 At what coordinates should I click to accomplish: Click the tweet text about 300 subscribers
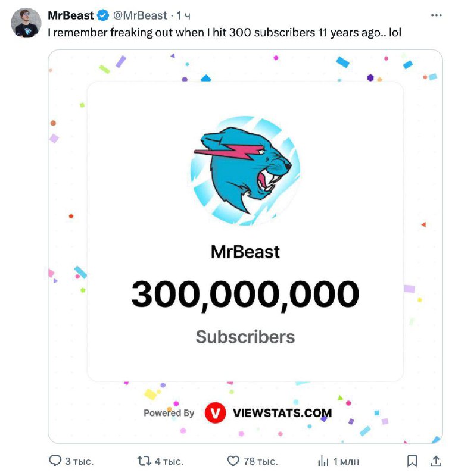pyautogui.click(x=225, y=32)
